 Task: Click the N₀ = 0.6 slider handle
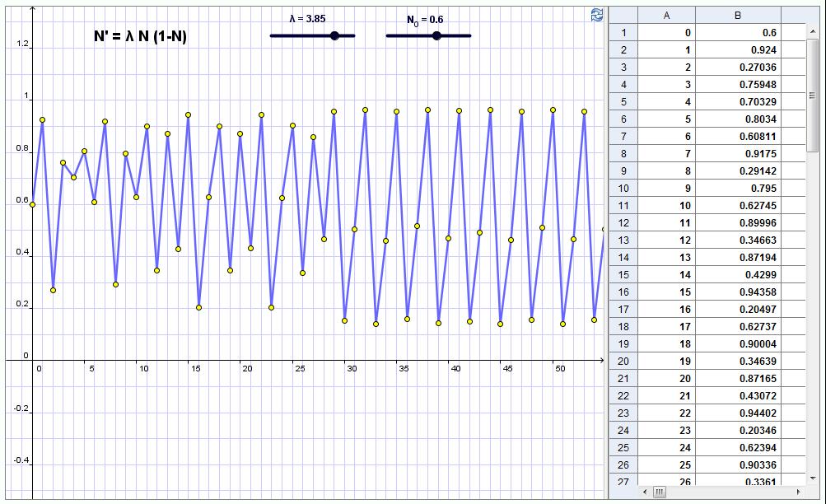[x=436, y=35]
